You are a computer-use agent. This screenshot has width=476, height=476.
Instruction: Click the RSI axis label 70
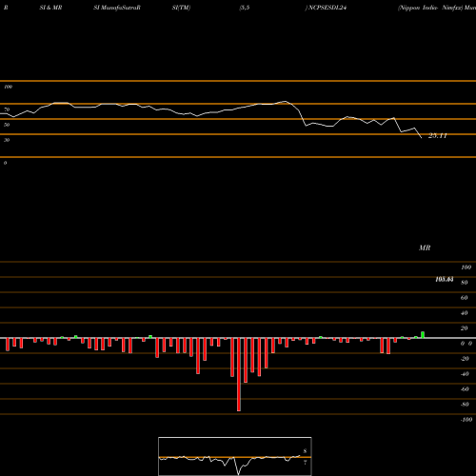[7, 109]
